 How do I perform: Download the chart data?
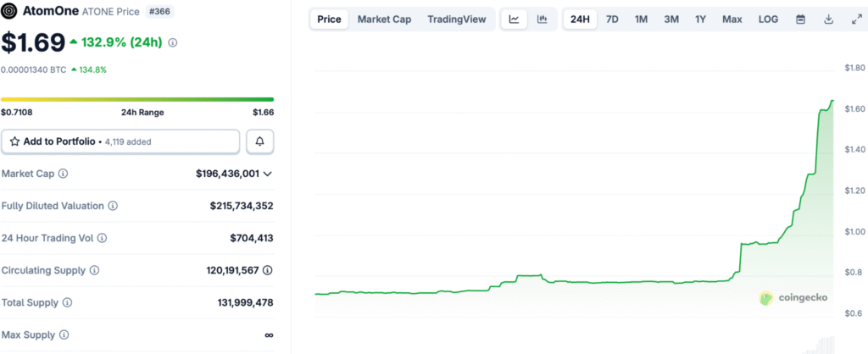(828, 19)
